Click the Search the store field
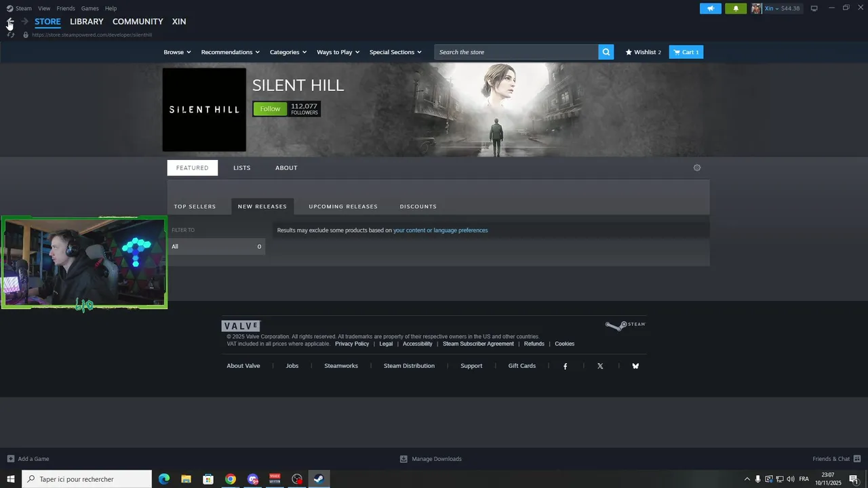The height and width of the screenshot is (488, 868). 517,52
